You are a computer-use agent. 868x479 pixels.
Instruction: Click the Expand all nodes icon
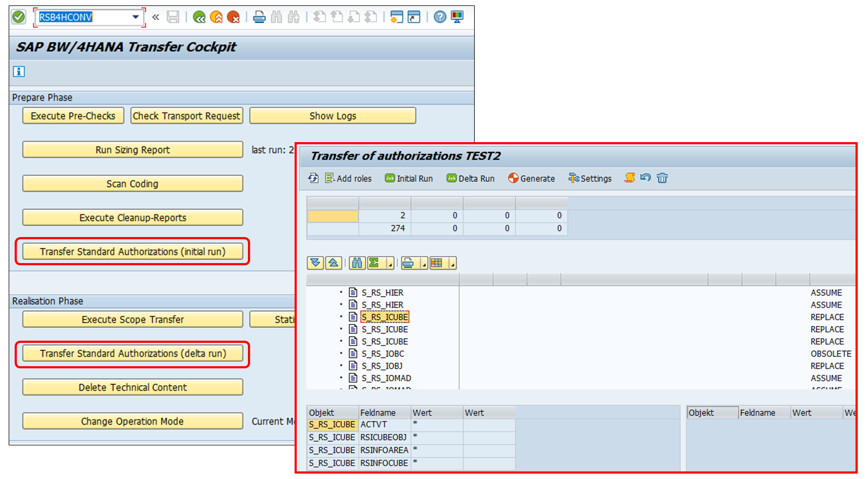[315, 263]
